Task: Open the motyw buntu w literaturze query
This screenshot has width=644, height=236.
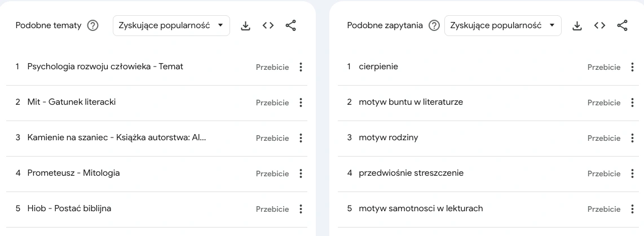Action: (411, 102)
